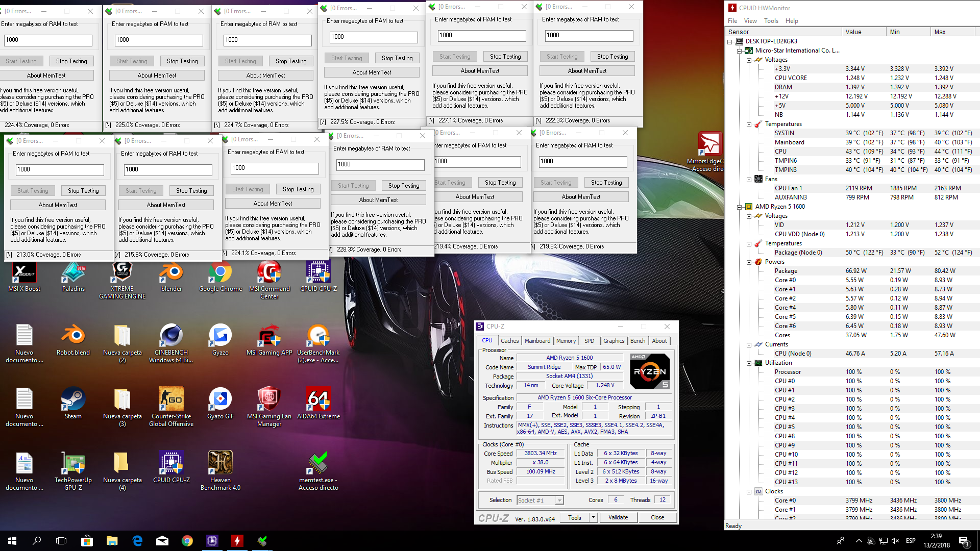Viewport: 980px width, 551px height.
Task: Open HWMonitor Tools menu
Action: (771, 21)
